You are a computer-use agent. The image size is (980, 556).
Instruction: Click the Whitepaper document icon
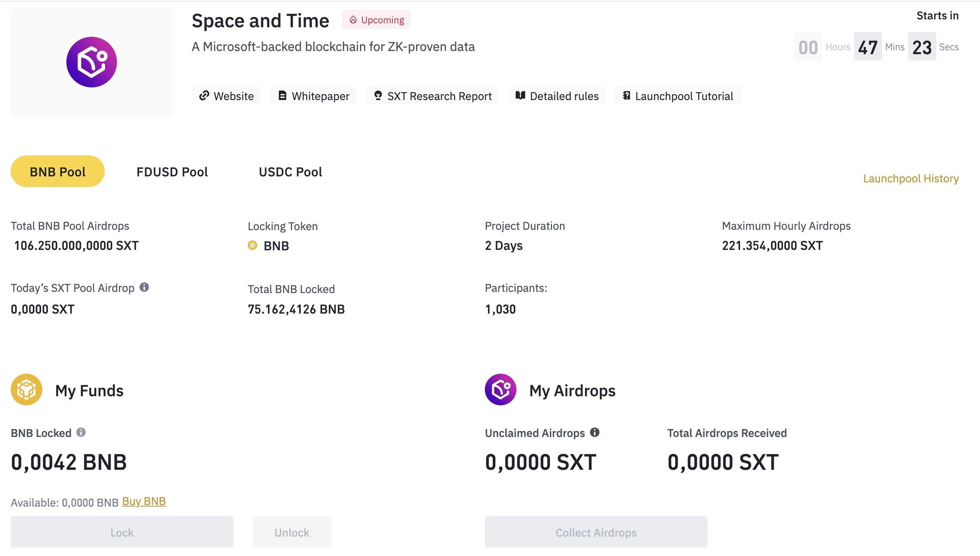tap(282, 96)
